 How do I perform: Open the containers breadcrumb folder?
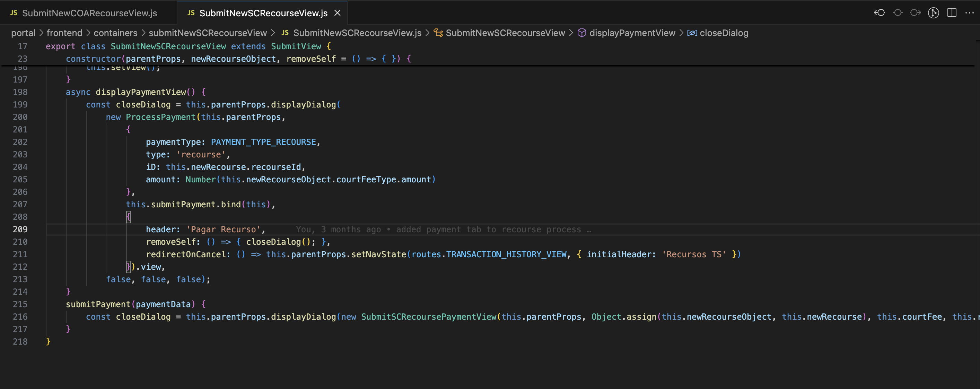(x=115, y=33)
